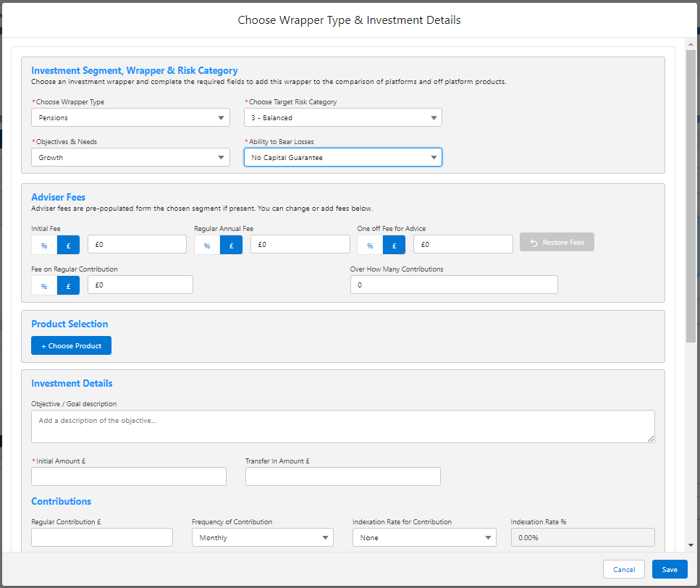Set Regular Annual Fee to pounds
The image size is (700, 588).
tap(231, 245)
